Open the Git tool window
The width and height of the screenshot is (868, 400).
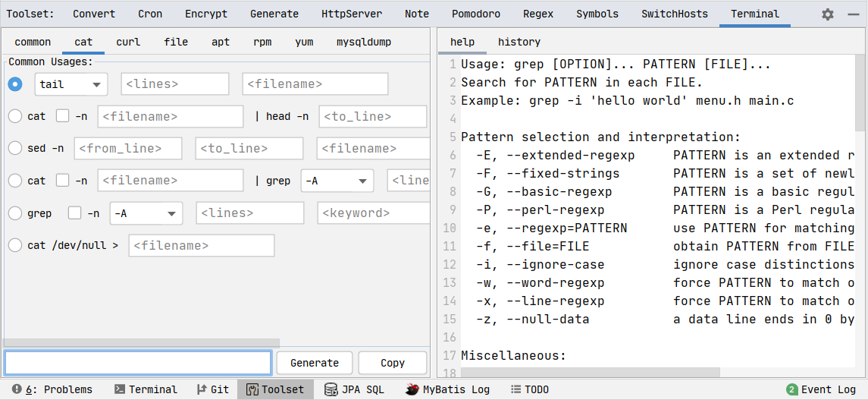(213, 389)
